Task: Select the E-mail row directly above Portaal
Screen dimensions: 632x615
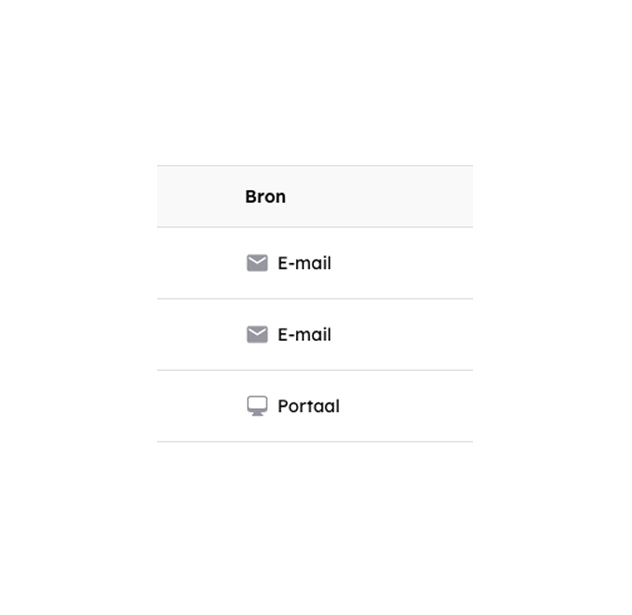Action: coord(315,335)
